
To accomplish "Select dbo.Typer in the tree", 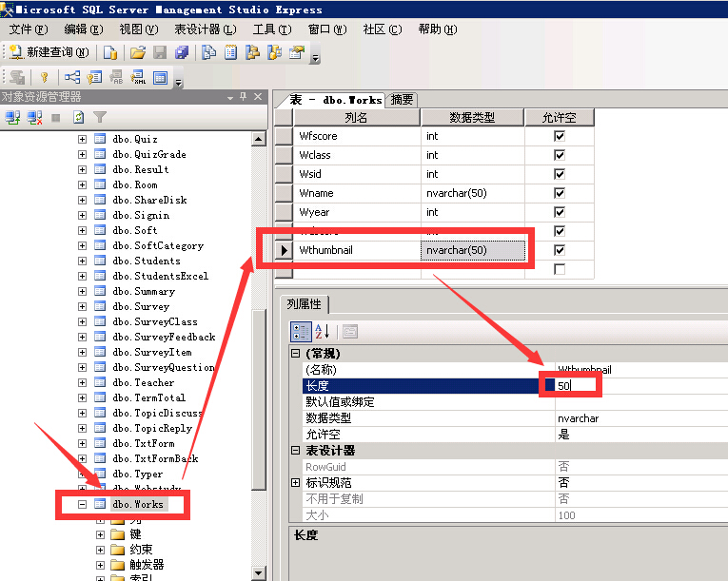I will tap(137, 474).
